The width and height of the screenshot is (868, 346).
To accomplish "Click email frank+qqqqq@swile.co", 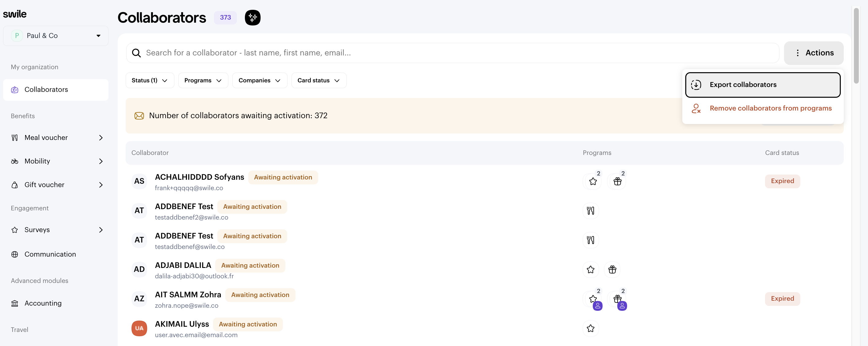I will pos(189,188).
